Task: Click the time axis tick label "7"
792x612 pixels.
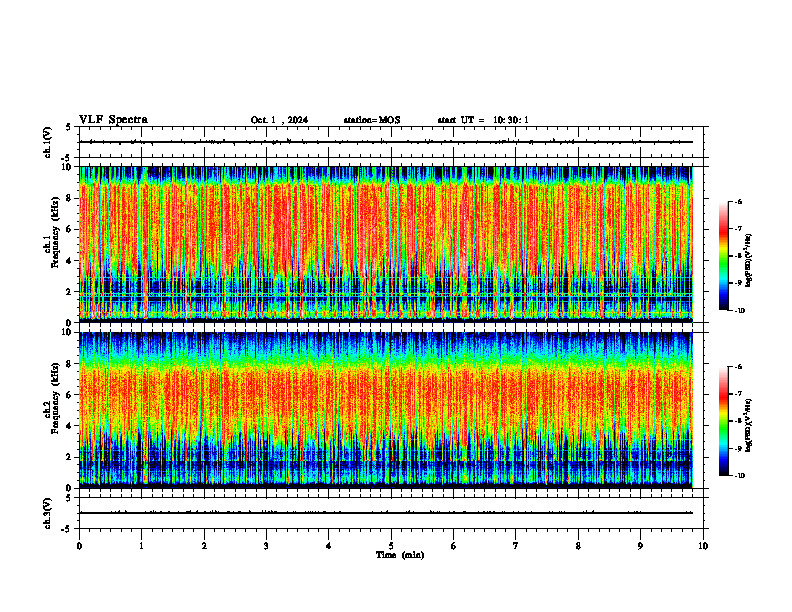Action: tap(516, 546)
